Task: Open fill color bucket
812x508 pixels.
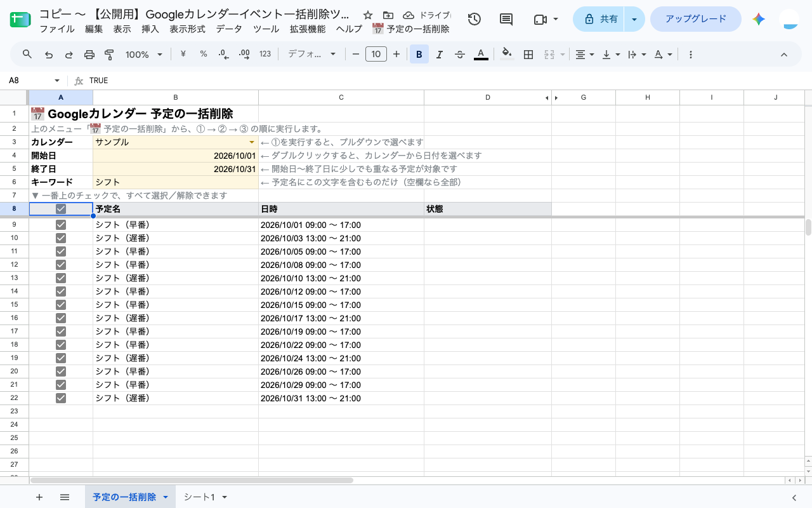Action: click(x=506, y=55)
